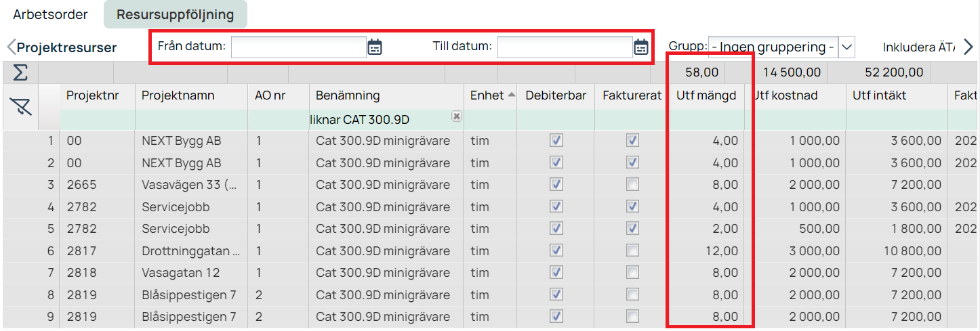Select 'NEXT Bygg AB' in row 1
This screenshot has height=331, width=980.
point(182,141)
